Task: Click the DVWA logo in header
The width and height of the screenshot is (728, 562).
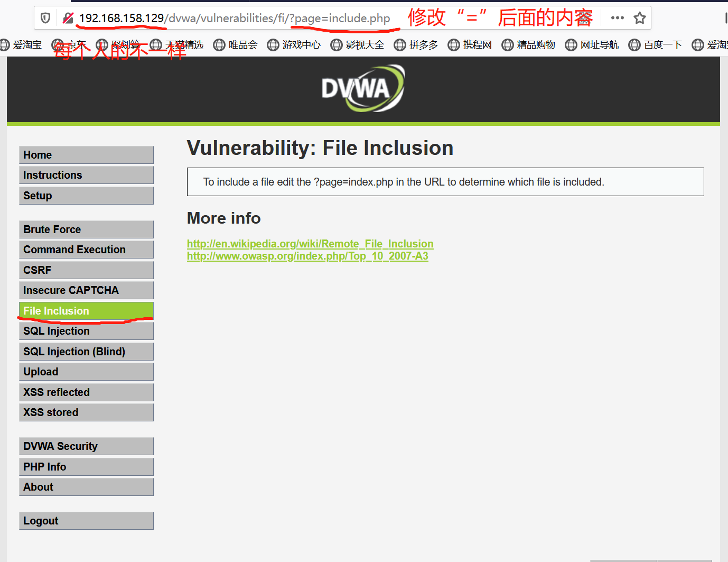Action: (x=363, y=88)
